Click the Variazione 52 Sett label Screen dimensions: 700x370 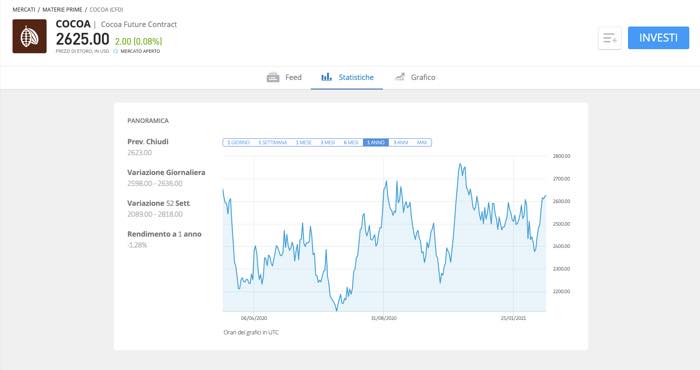tap(158, 203)
